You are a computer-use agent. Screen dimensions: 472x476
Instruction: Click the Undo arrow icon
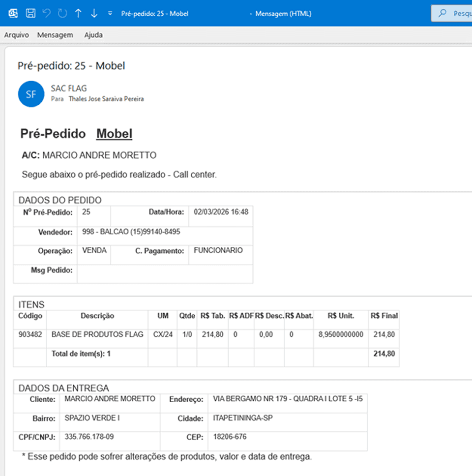(46, 13)
